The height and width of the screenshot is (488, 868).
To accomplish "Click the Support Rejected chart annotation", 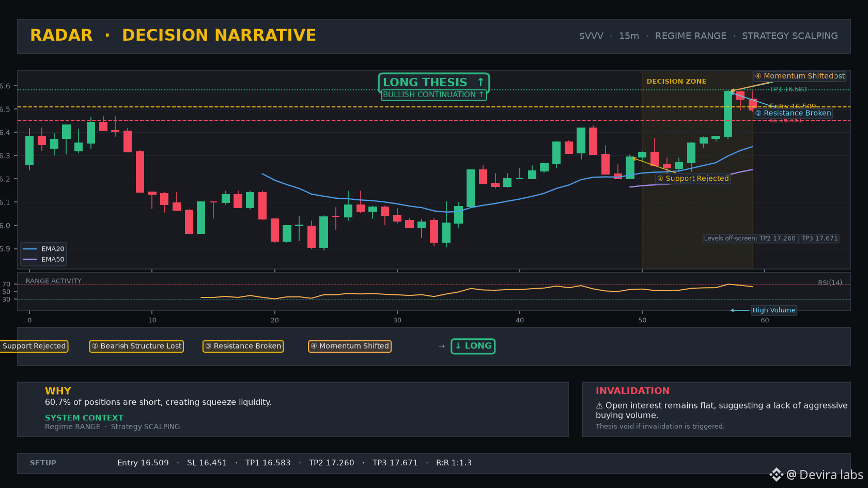I will coord(693,178).
